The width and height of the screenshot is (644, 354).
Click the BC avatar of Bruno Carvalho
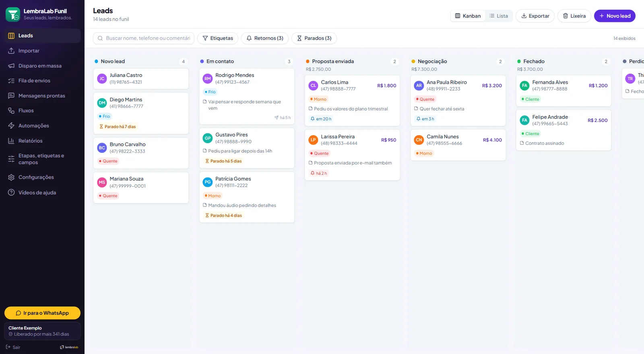(102, 148)
